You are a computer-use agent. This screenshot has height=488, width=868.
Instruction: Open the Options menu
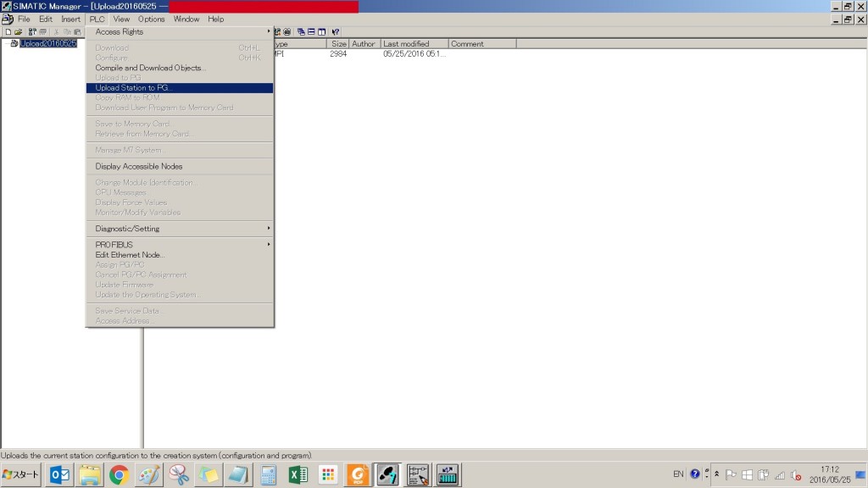click(x=151, y=19)
